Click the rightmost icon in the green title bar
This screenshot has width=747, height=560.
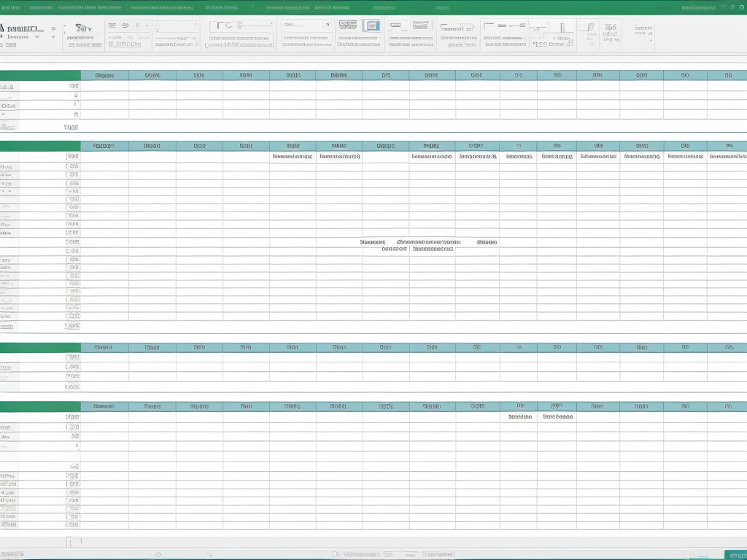coord(741,7)
